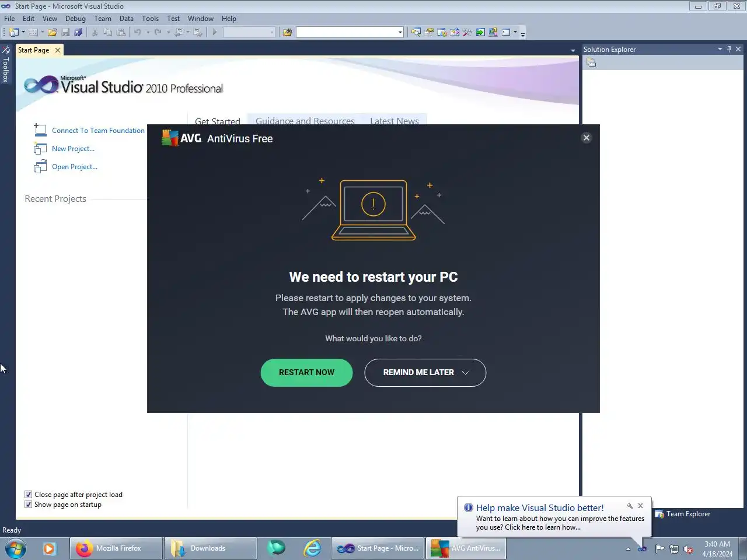This screenshot has height=560, width=747.
Task: Click the Open Project... link
Action: click(x=75, y=167)
